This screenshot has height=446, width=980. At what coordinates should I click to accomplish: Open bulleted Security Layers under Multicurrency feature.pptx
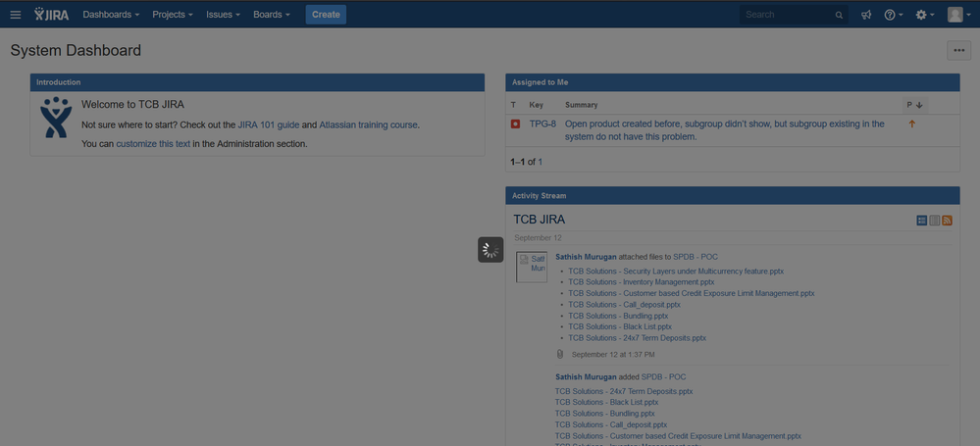[x=676, y=272]
